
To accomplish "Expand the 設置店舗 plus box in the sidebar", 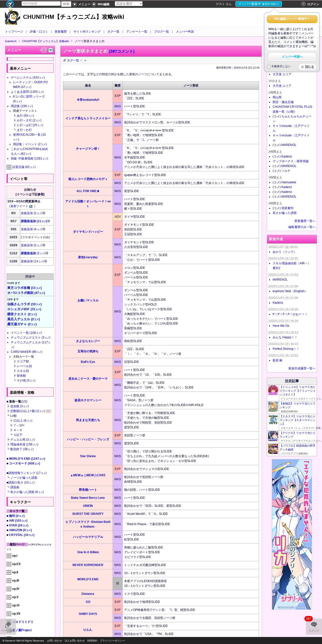I will 9,167.
